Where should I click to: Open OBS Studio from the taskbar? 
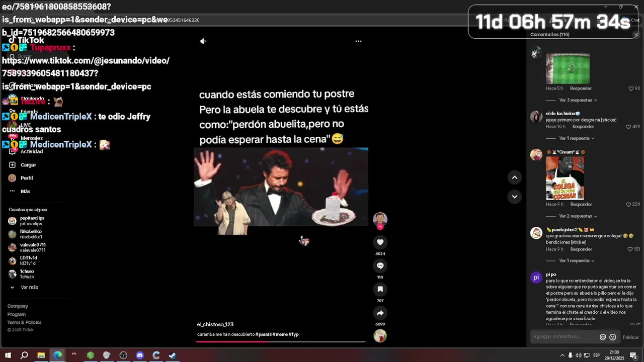pos(123,355)
